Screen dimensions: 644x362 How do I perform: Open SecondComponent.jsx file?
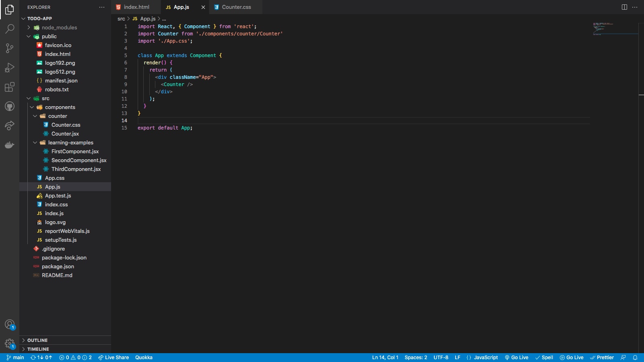point(65,160)
